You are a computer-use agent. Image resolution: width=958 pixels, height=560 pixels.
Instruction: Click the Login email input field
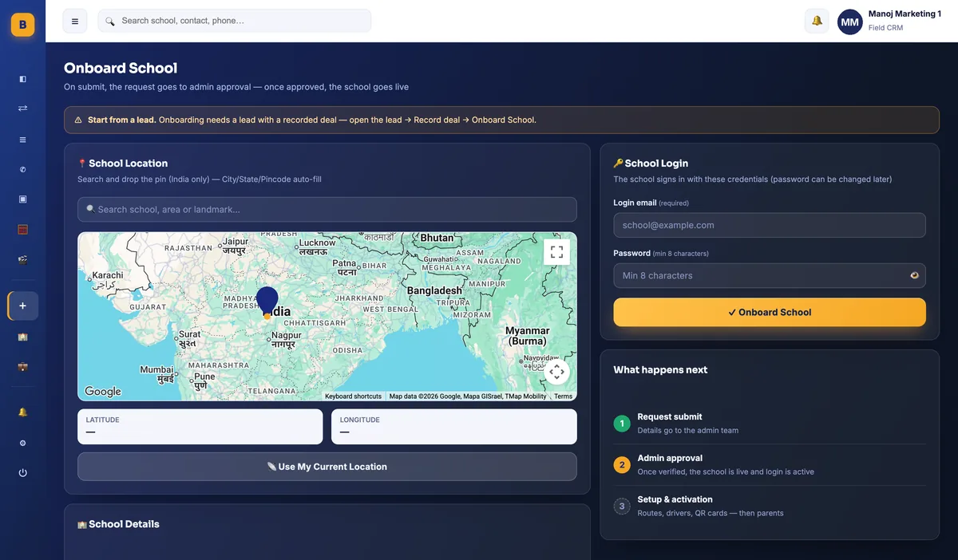(x=770, y=225)
